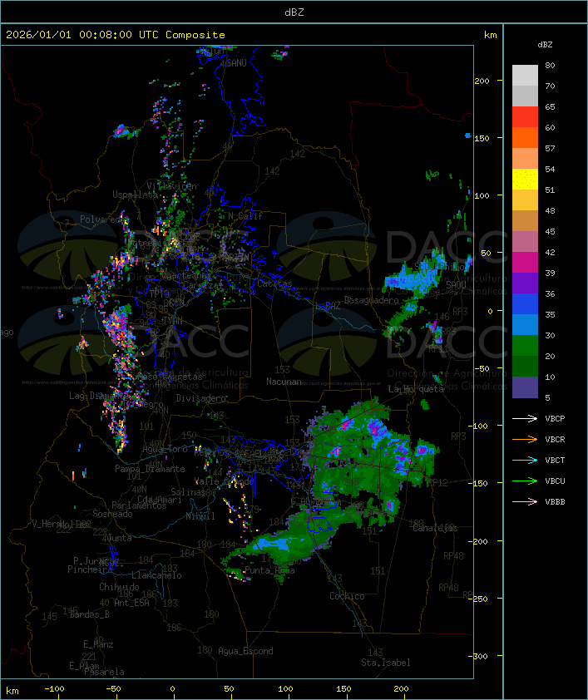Click the 0 mark on horizontal axis
This screenshot has width=588, height=700.
173,689
